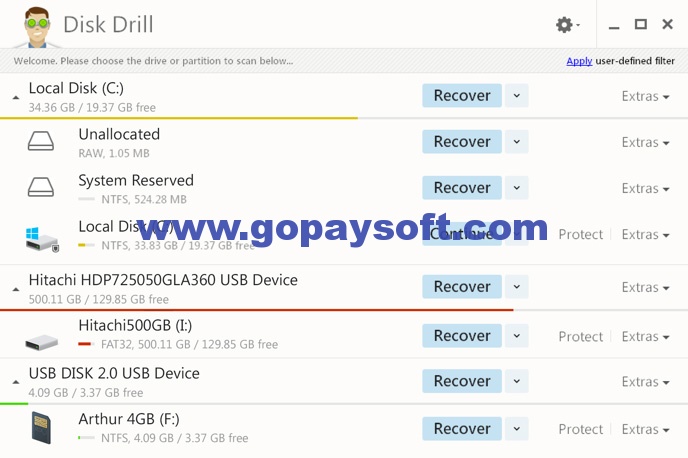Collapse the Hitachi HDP725050GLA360 USB Device group
Image resolution: width=688 pixels, height=458 pixels.
coord(16,289)
